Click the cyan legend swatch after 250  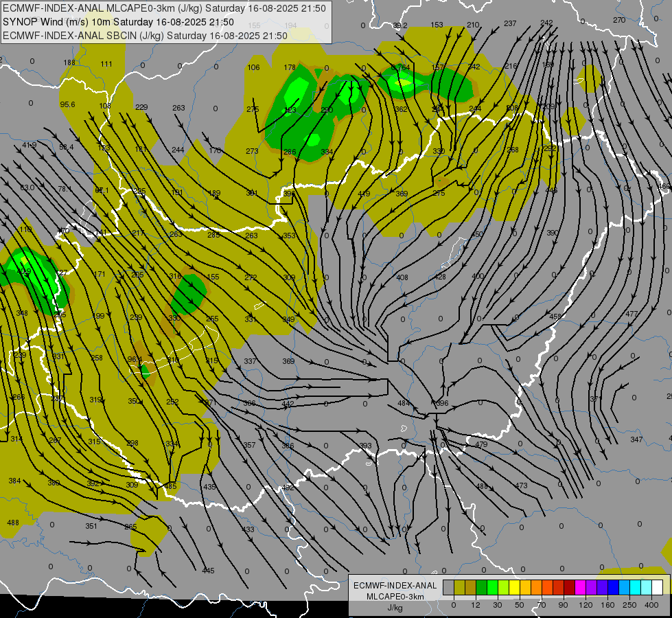[x=635, y=587]
